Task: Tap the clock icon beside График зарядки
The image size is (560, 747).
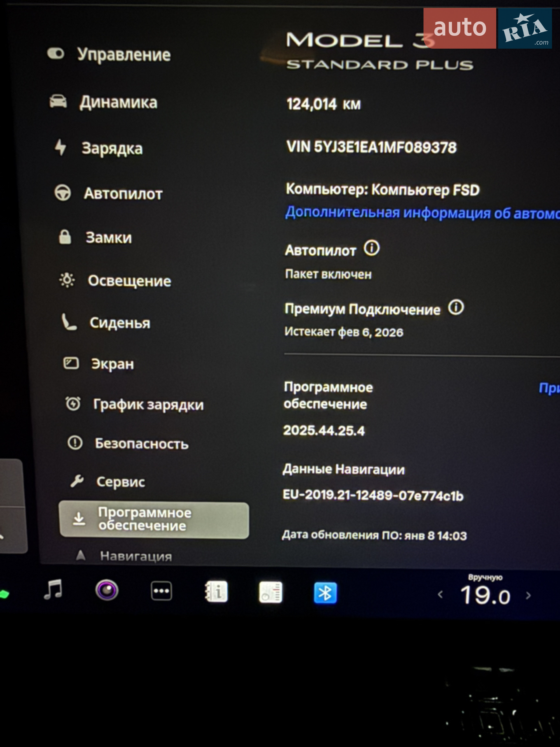Action: pos(73,403)
